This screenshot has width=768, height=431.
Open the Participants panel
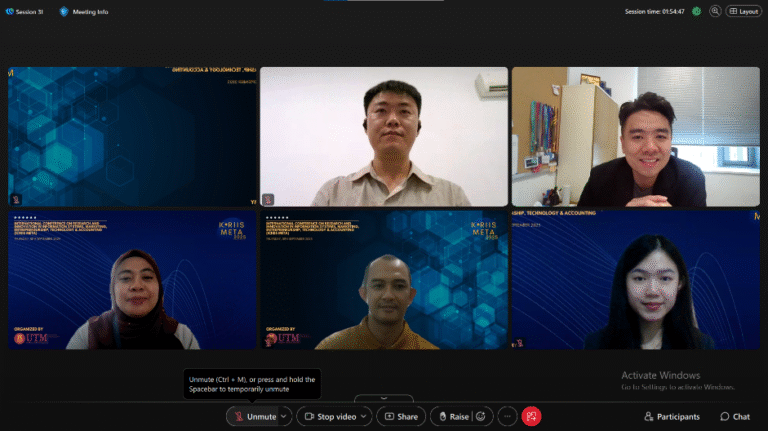point(672,416)
